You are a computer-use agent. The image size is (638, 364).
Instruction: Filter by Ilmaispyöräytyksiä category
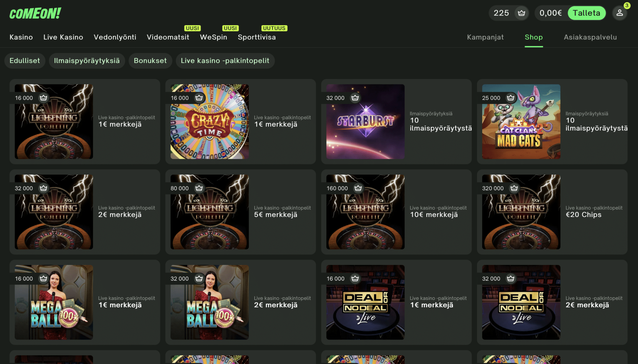coord(87,61)
